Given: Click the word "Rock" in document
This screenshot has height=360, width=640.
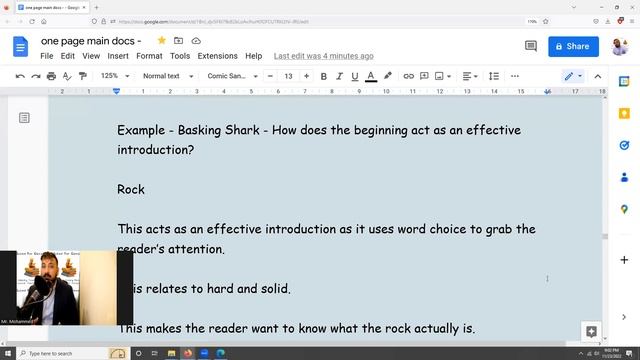Looking at the screenshot, I should 131,189.
